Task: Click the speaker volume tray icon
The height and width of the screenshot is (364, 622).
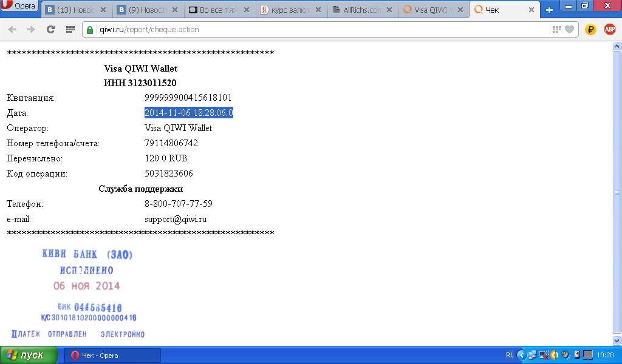Action: click(566, 356)
